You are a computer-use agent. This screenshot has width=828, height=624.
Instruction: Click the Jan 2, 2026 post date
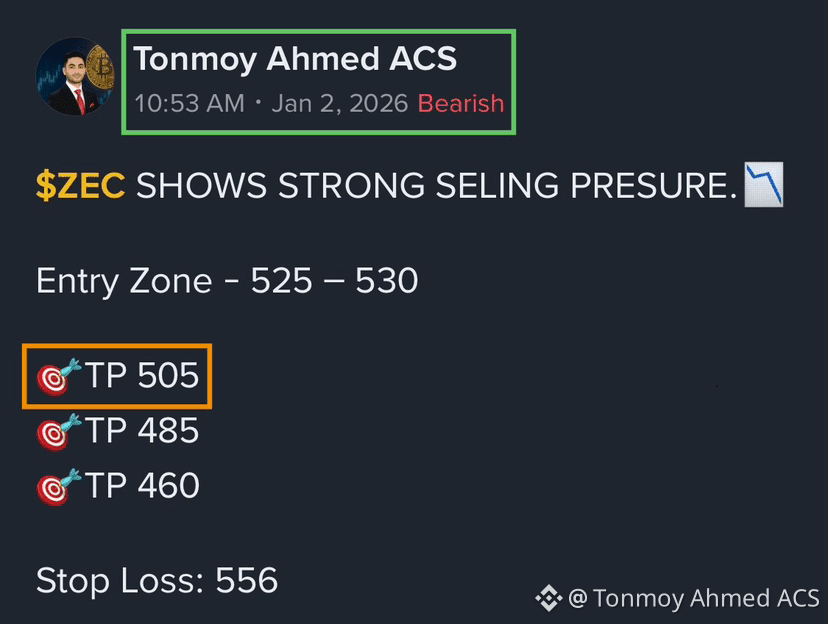(340, 103)
